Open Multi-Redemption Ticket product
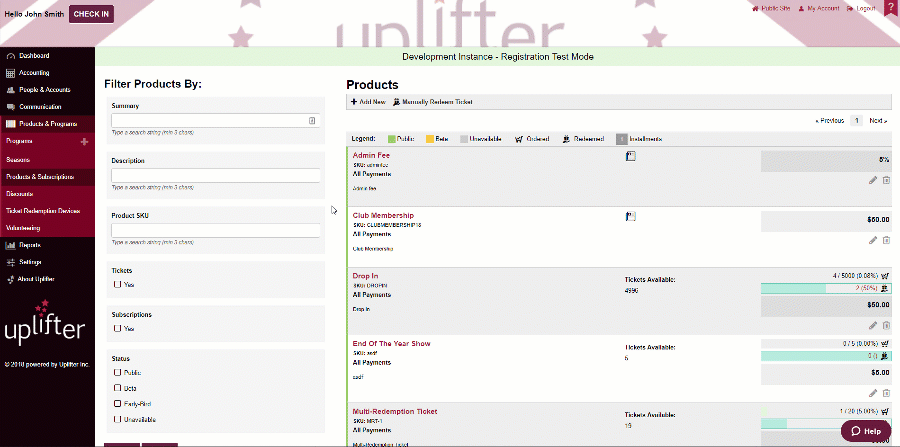900x447 pixels. (x=395, y=411)
